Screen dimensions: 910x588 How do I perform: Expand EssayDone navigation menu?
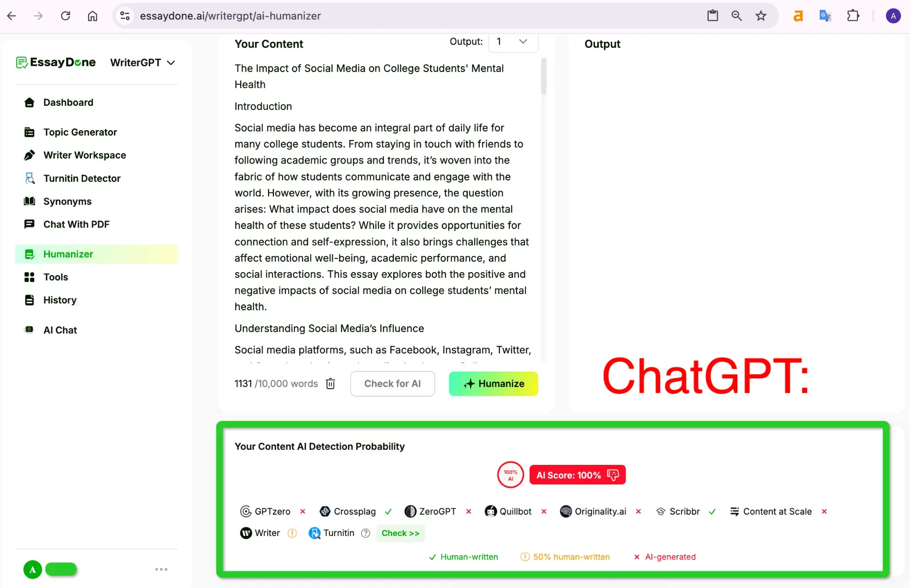pyautogui.click(x=142, y=62)
